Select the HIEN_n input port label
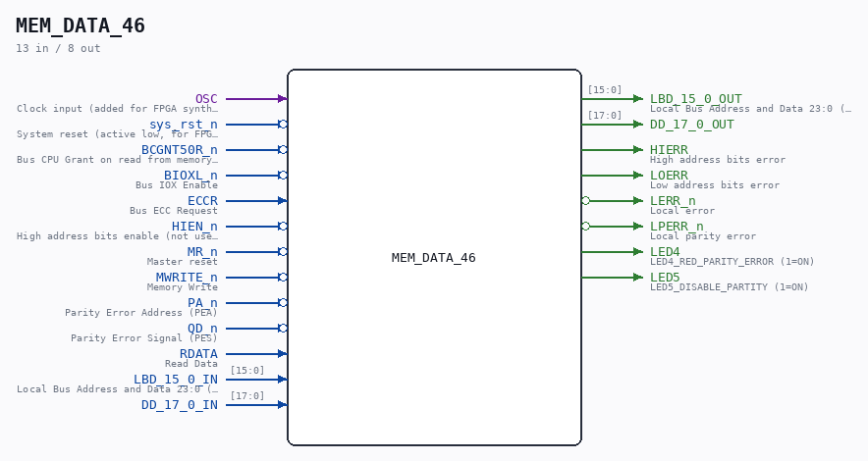 click(x=194, y=226)
